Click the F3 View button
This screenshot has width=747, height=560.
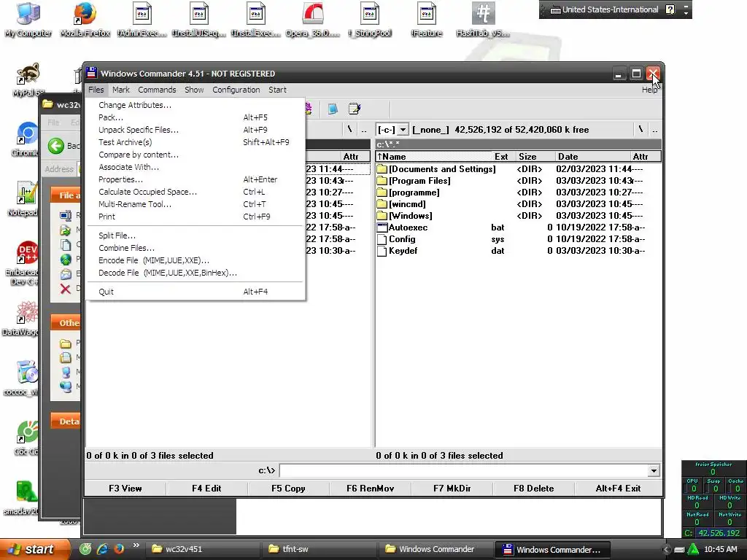pos(125,488)
